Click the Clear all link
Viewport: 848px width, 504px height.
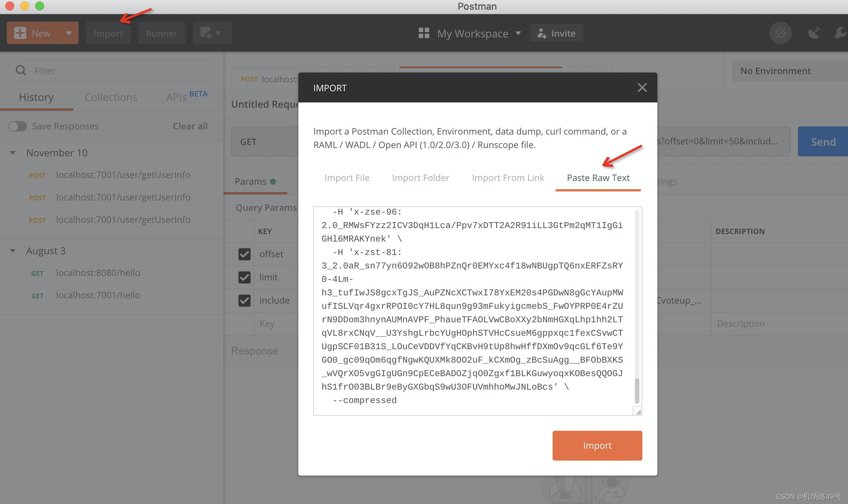coord(190,126)
